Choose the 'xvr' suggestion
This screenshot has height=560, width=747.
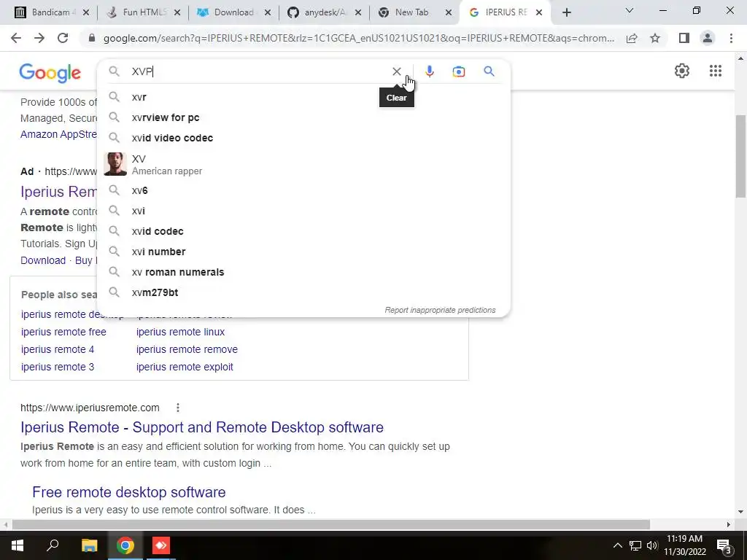[303, 97]
